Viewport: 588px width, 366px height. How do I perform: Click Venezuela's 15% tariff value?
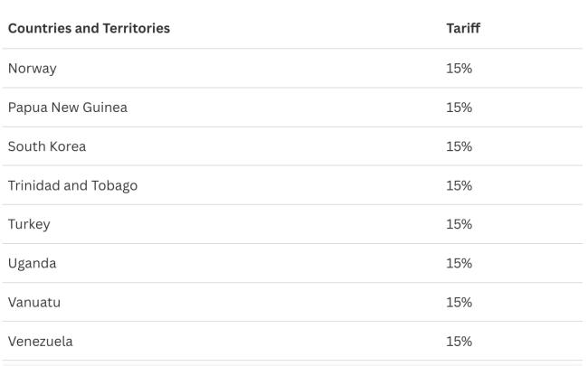pyautogui.click(x=459, y=342)
